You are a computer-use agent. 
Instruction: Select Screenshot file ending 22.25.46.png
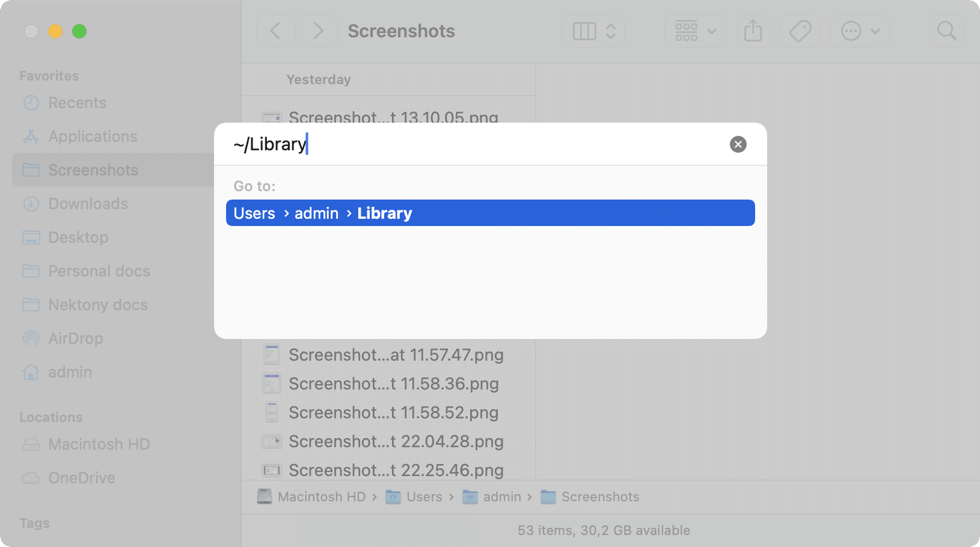396,470
